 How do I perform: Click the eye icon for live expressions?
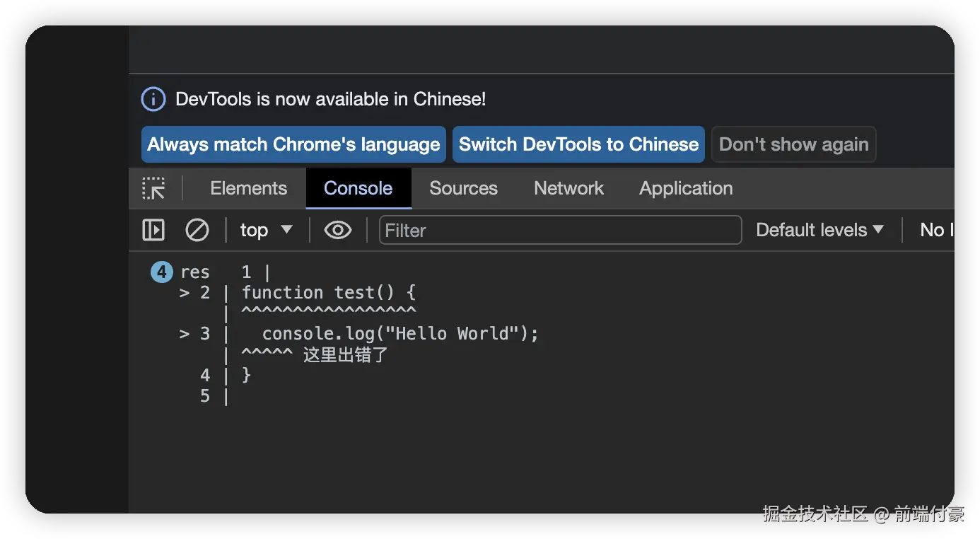coord(338,230)
